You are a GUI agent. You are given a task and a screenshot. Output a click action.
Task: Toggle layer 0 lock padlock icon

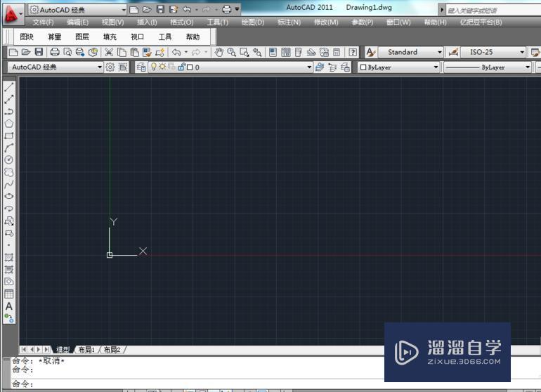181,67
